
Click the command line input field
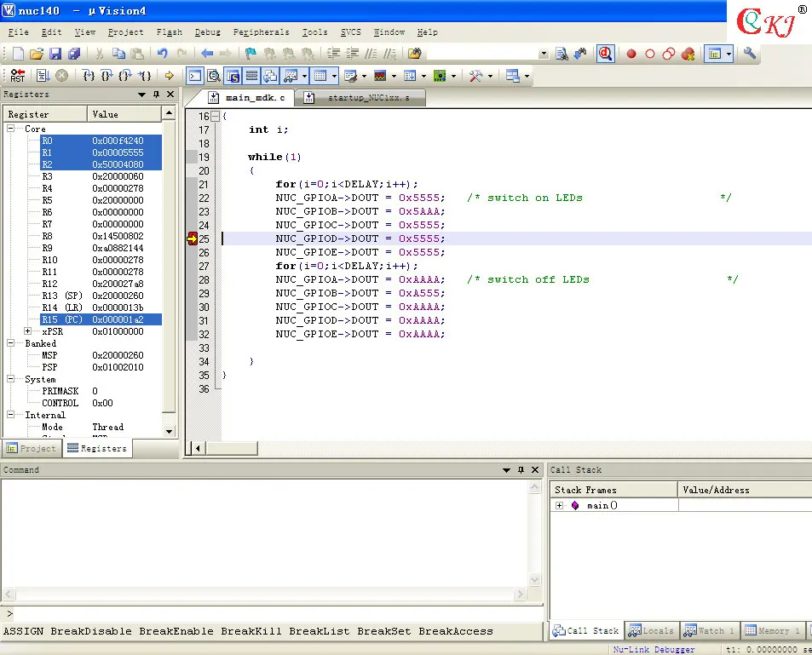pyautogui.click(x=274, y=613)
